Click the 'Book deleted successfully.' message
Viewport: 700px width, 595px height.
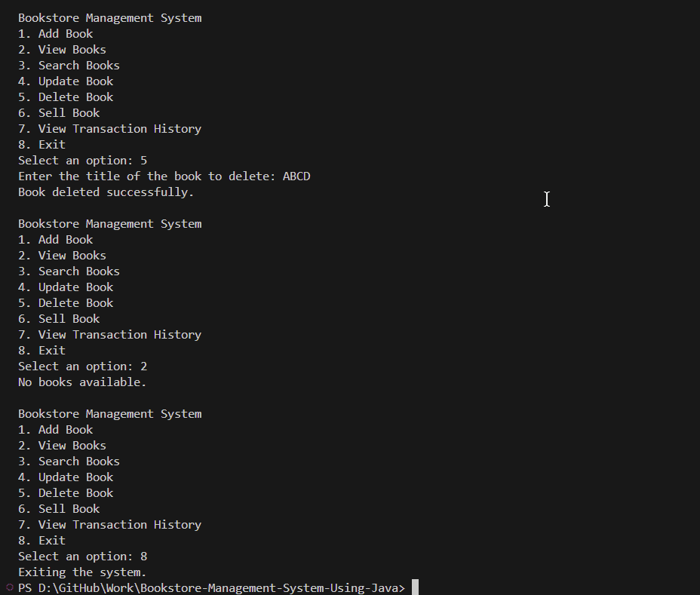(106, 192)
